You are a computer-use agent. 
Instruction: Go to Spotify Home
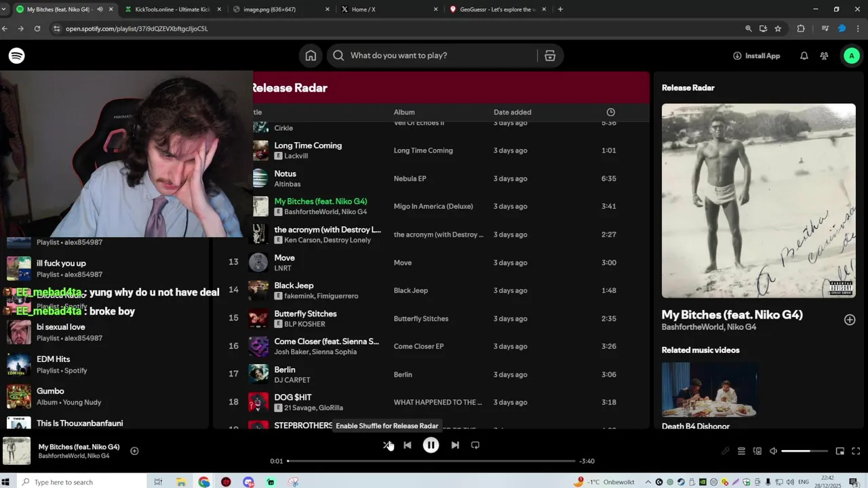coord(311,56)
